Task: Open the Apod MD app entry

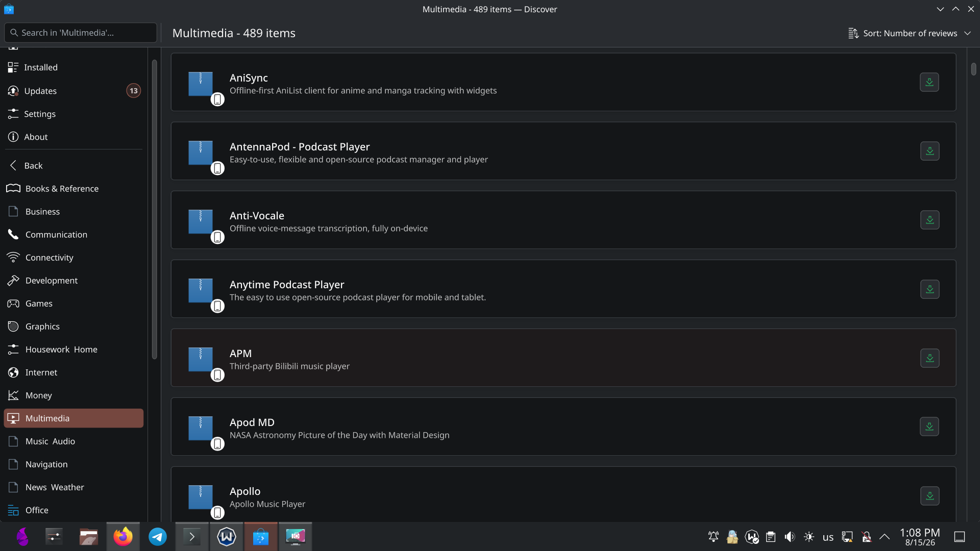Action: [563, 427]
